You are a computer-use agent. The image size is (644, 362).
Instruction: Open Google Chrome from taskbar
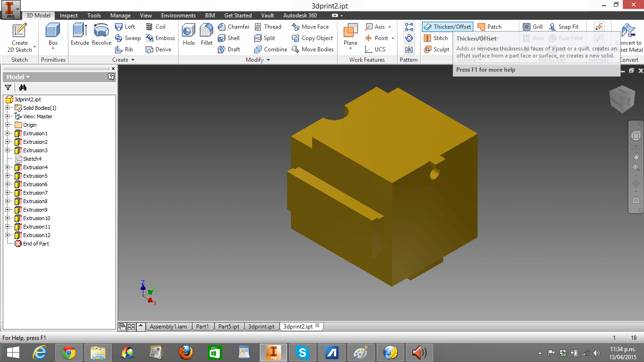pos(69,352)
